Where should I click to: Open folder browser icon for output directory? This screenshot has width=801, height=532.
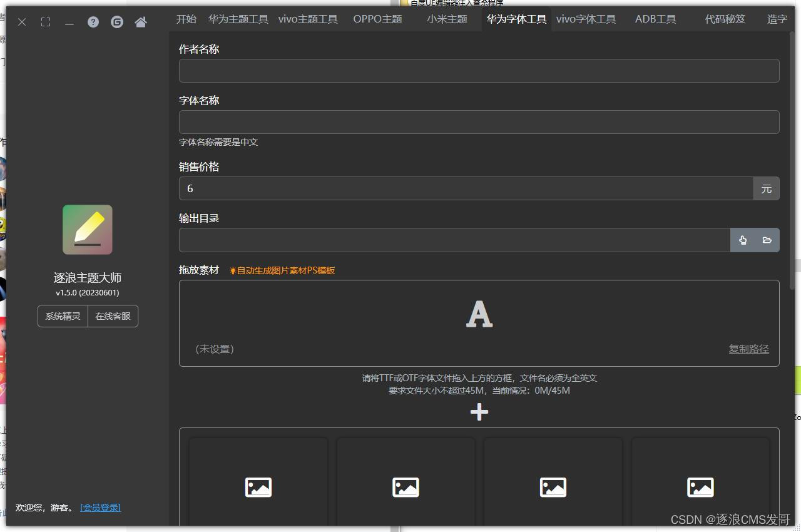coord(767,240)
